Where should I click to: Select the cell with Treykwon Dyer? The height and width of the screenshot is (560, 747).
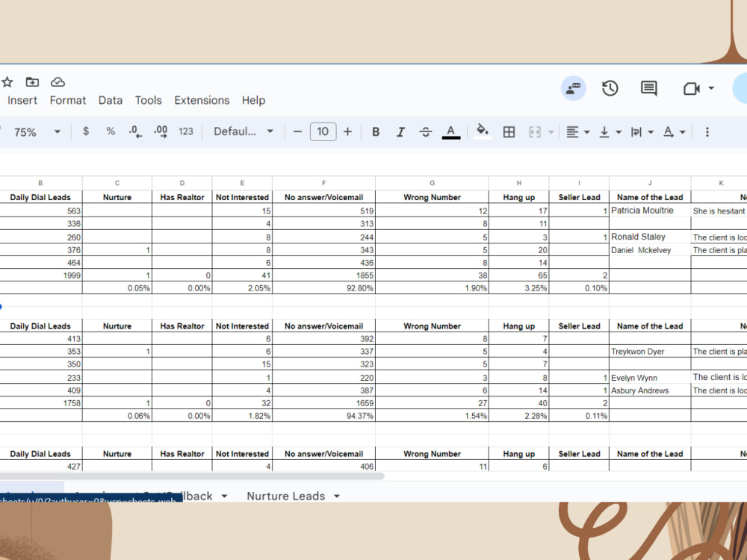(x=650, y=352)
